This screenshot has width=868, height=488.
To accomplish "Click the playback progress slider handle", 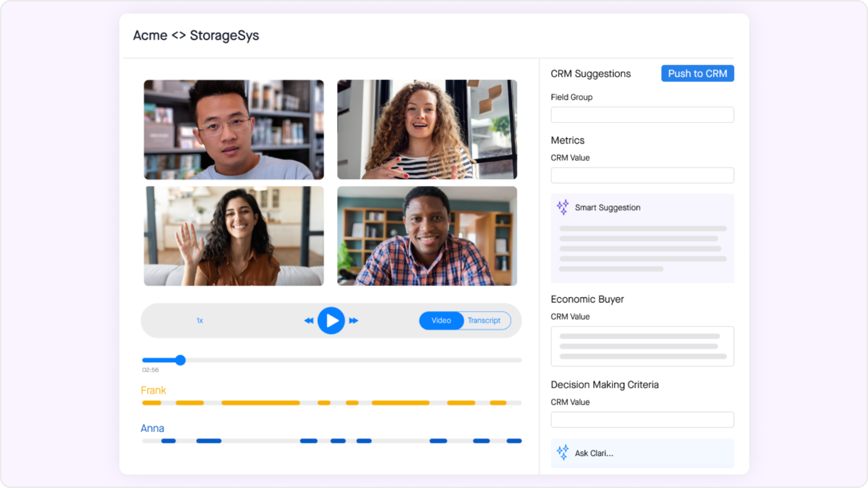I will (181, 360).
